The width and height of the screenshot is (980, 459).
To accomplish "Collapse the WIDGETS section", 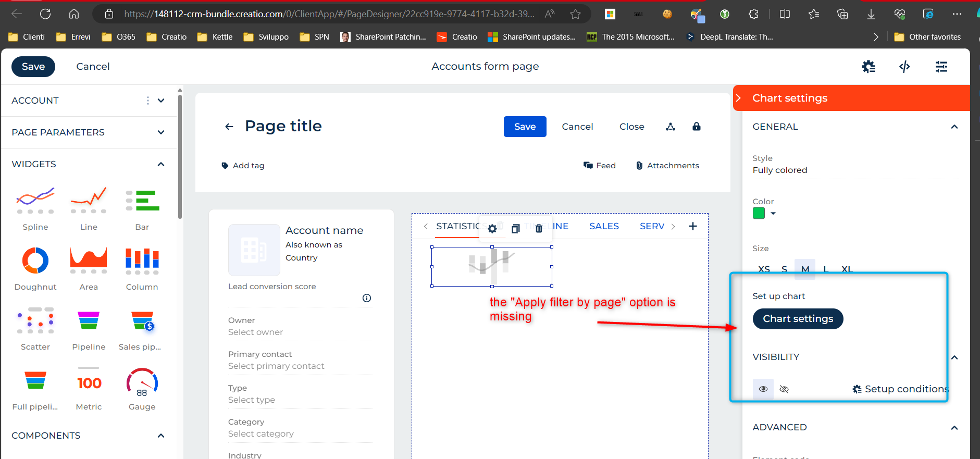I will coord(161,164).
